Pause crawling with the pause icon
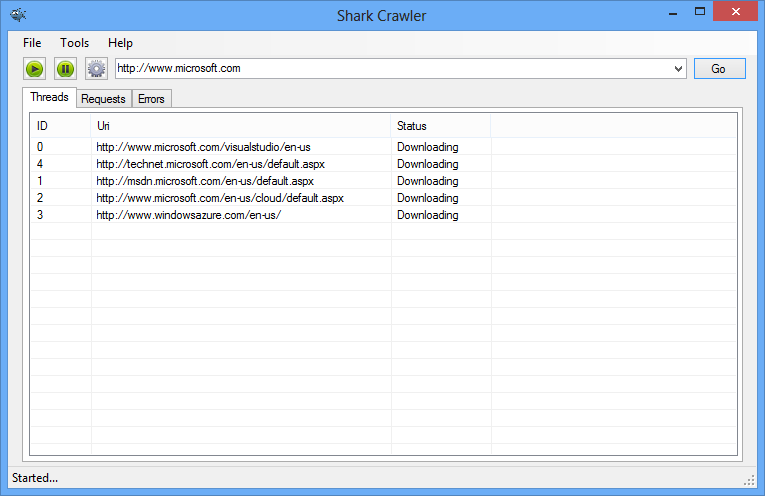The width and height of the screenshot is (765, 496). (65, 69)
